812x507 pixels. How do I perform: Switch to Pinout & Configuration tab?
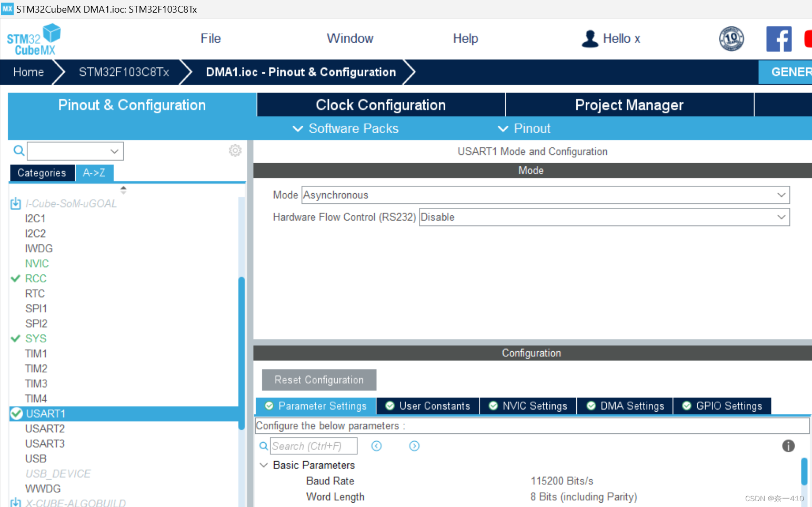(132, 105)
